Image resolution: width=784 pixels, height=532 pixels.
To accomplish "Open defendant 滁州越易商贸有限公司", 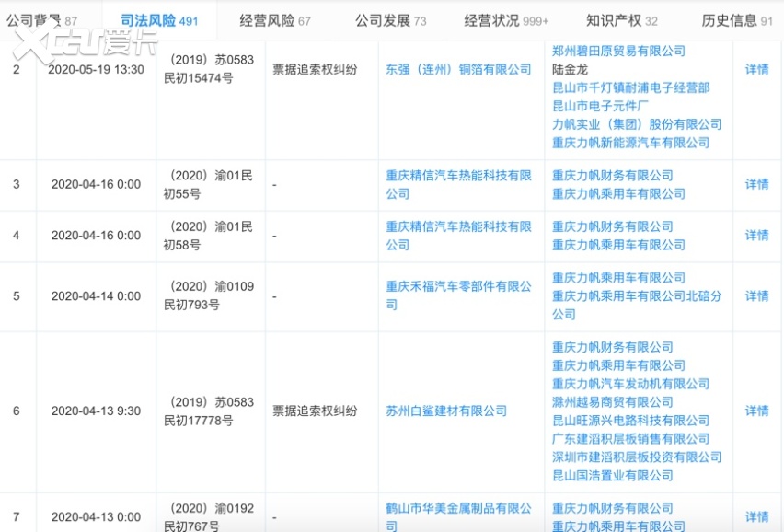I will pos(613,402).
